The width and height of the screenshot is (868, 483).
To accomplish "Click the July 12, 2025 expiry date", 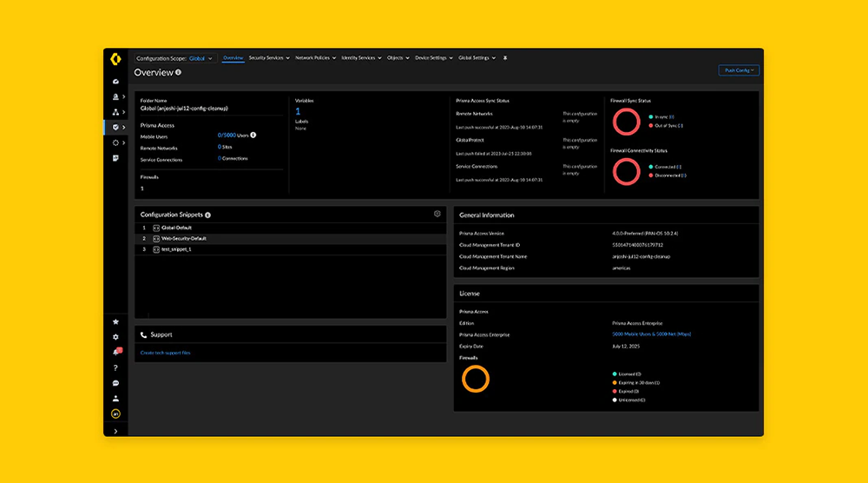I will pos(626,347).
